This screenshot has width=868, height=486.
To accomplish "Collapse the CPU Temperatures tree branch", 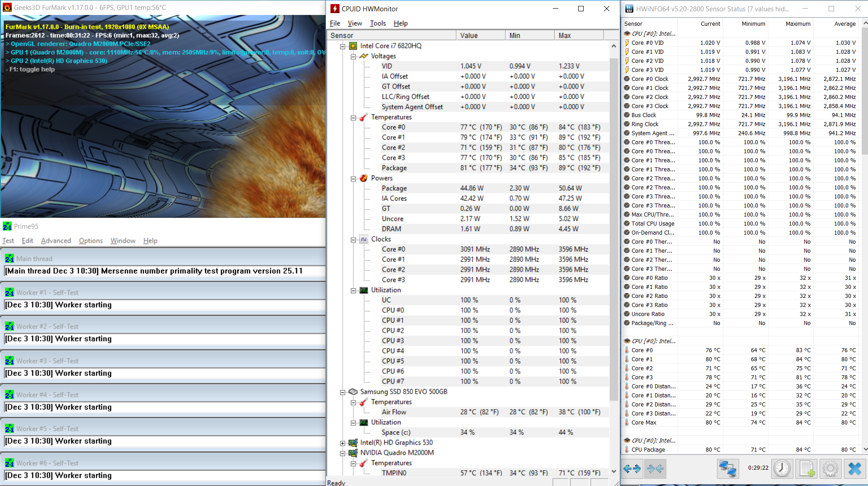I will [354, 118].
